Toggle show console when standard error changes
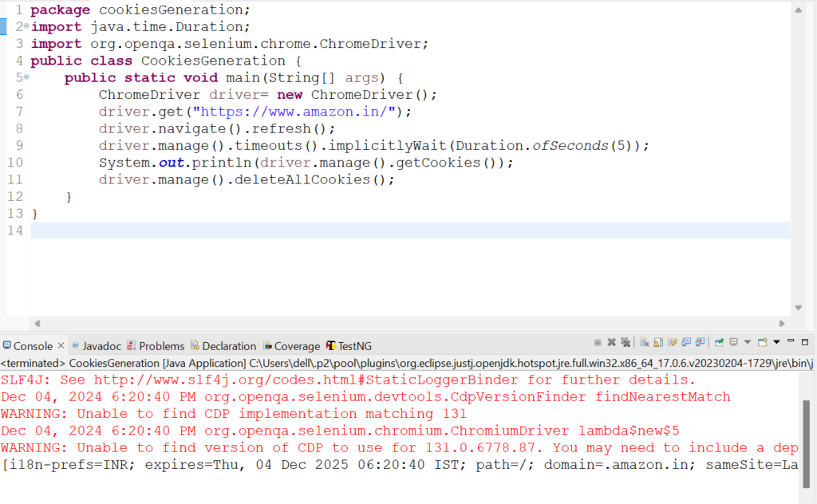Viewport: 817px width, 504px height. point(701,343)
